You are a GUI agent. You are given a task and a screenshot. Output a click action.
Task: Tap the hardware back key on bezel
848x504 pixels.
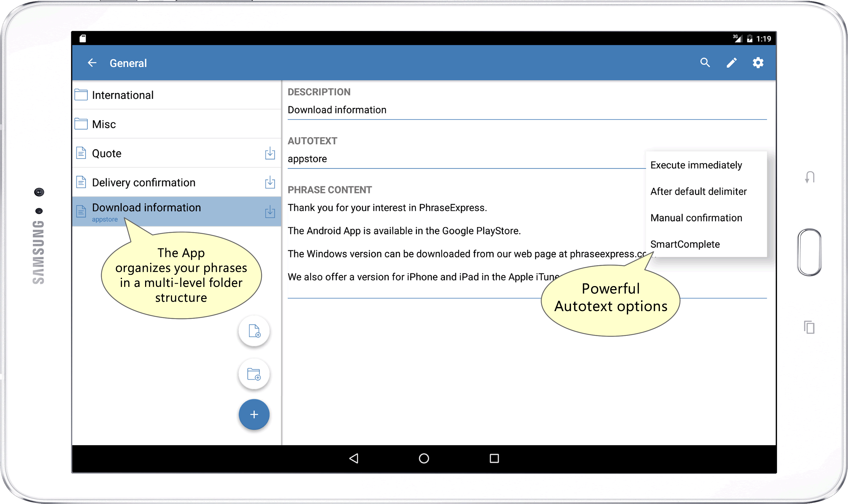(810, 177)
